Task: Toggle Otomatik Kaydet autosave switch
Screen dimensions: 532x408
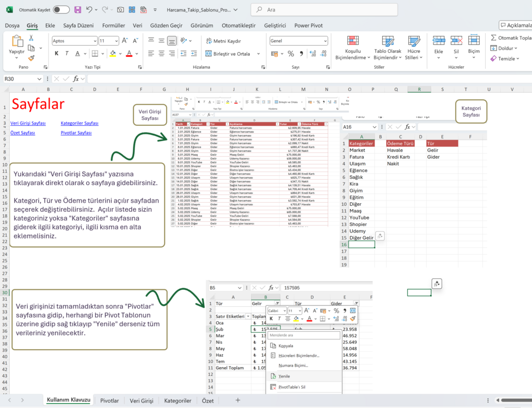Action: pos(62,10)
